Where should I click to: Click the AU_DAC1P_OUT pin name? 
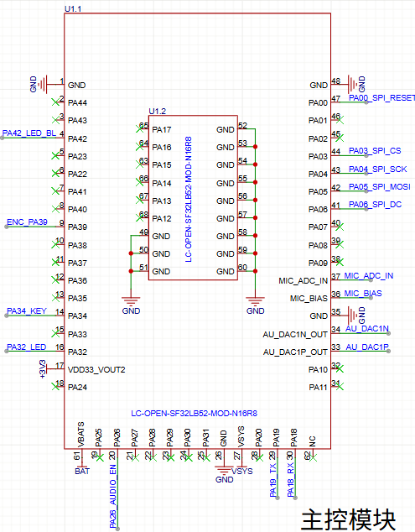295,352
